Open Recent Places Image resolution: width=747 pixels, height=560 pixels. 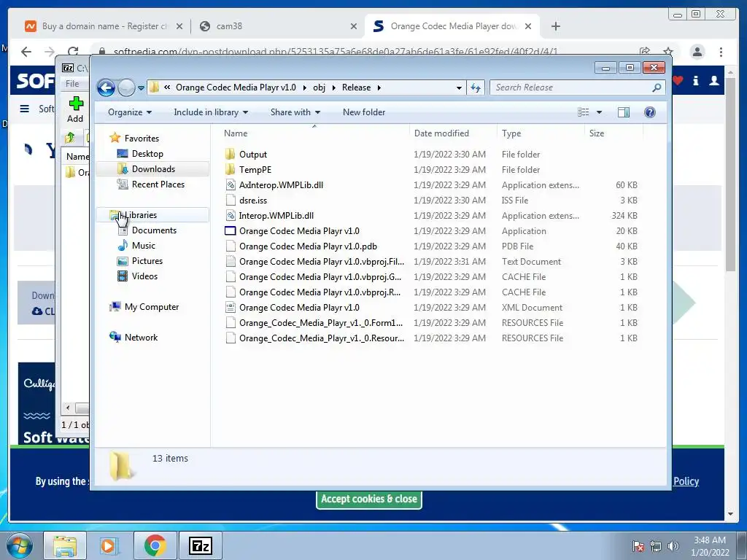[x=158, y=184]
